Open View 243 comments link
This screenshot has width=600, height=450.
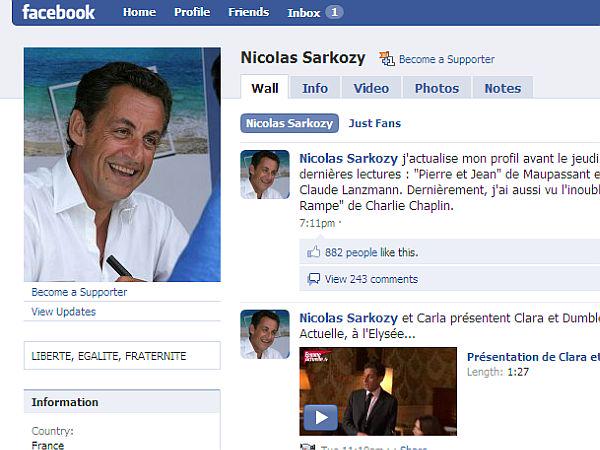click(x=371, y=279)
